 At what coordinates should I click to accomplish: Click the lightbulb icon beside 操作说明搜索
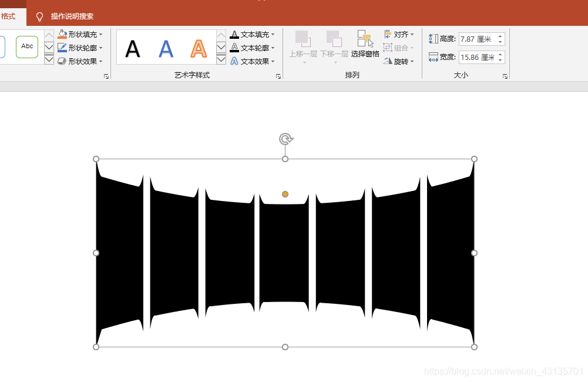(39, 17)
